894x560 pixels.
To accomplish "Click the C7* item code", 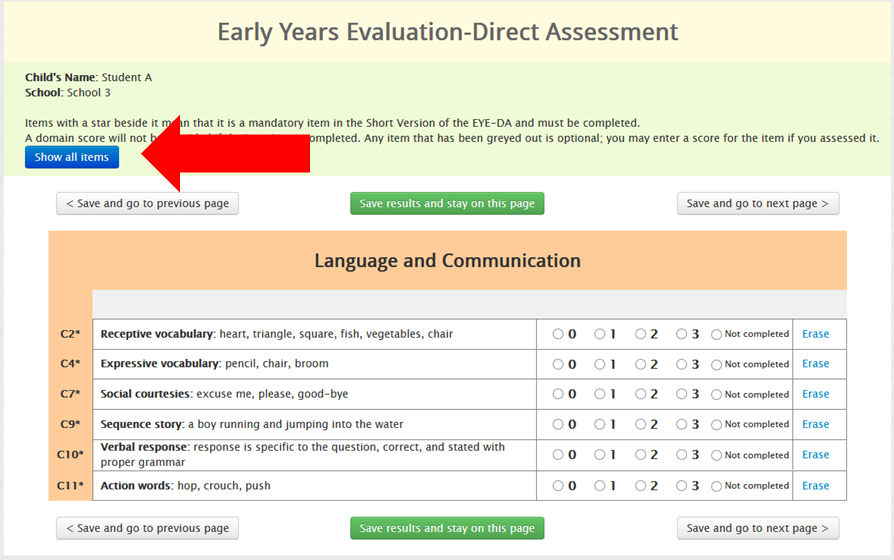I will (x=70, y=394).
